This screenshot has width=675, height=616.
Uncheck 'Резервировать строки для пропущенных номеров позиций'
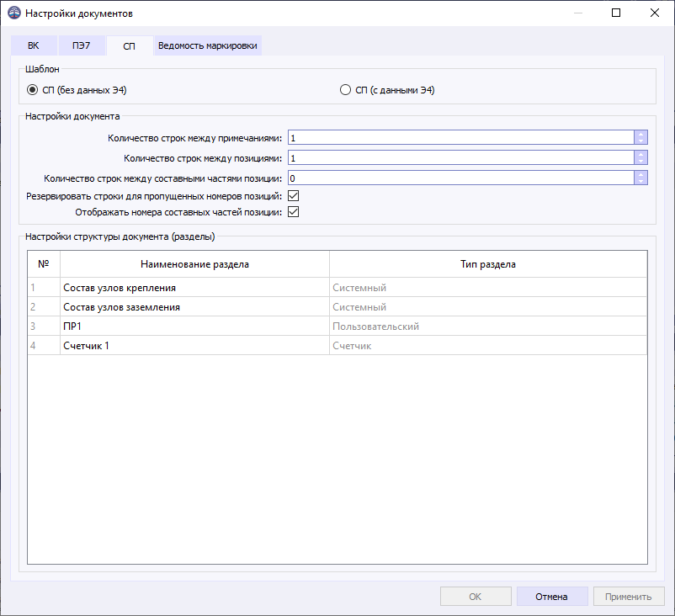[292, 195]
